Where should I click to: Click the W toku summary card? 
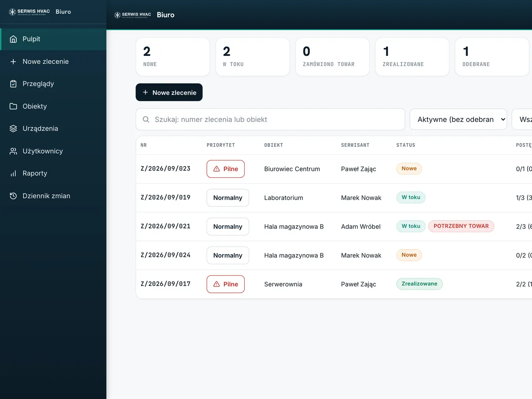(x=253, y=57)
